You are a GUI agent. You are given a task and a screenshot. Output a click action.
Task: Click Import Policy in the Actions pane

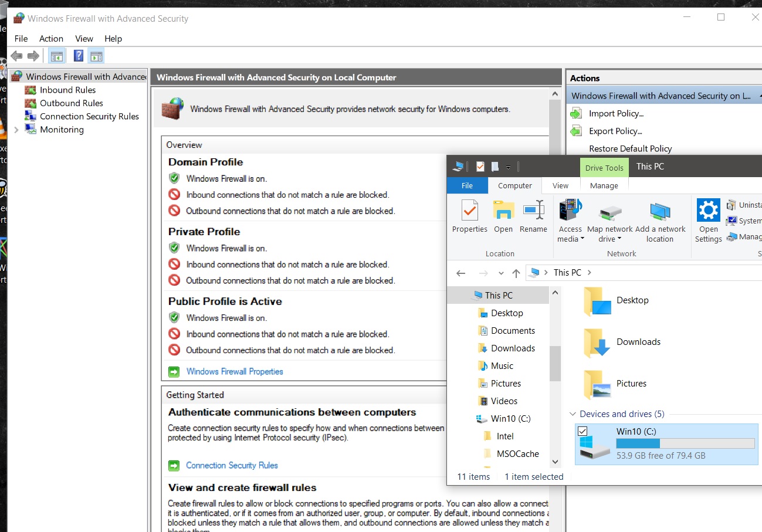click(616, 113)
